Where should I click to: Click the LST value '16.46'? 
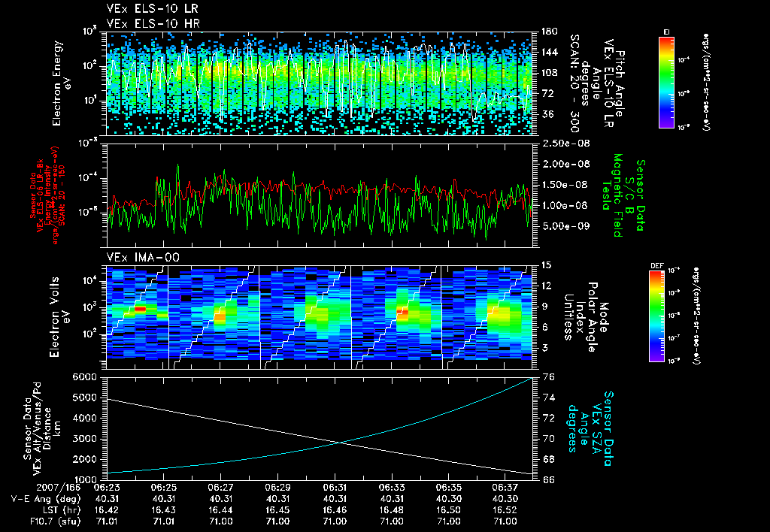[335, 510]
